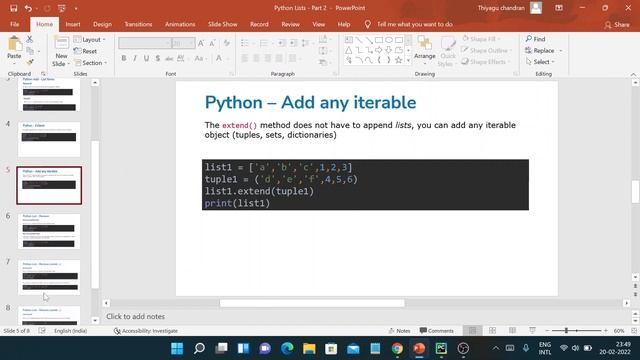The width and height of the screenshot is (640, 360).
Task: Select slide 6 thumbnail
Action: click(49, 231)
